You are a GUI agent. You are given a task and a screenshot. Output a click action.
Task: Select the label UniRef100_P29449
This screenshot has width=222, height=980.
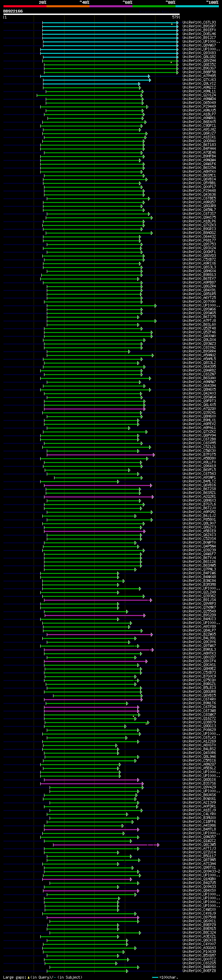point(199,106)
